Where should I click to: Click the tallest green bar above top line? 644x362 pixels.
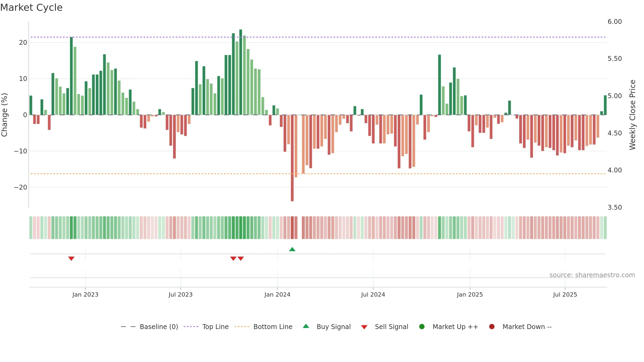coord(241,72)
